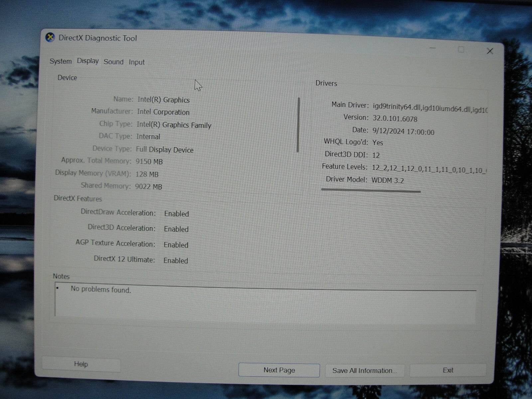Image resolution: width=532 pixels, height=399 pixels.
Task: Click the minimize button on the window
Action: coord(433,49)
